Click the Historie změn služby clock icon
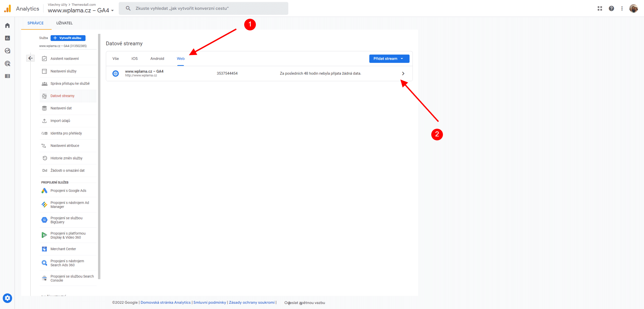This screenshot has width=644, height=309. 45,158
